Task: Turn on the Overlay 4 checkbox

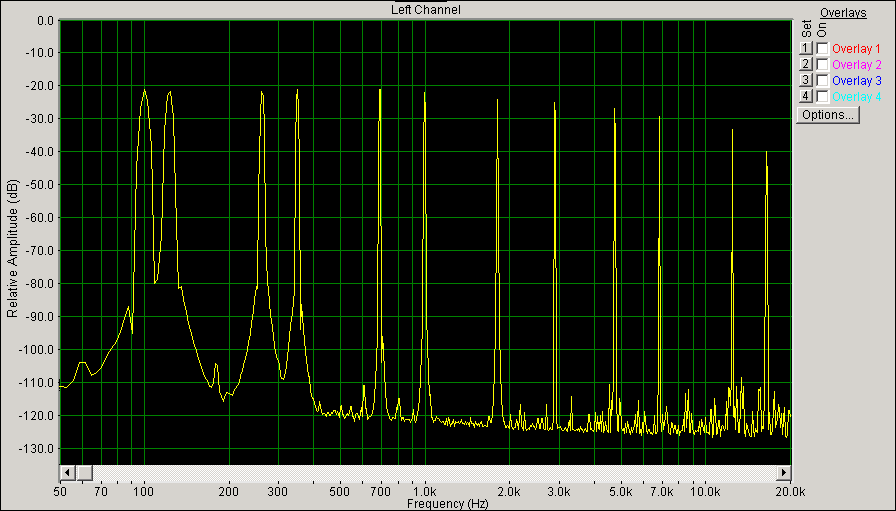Action: pos(822,97)
